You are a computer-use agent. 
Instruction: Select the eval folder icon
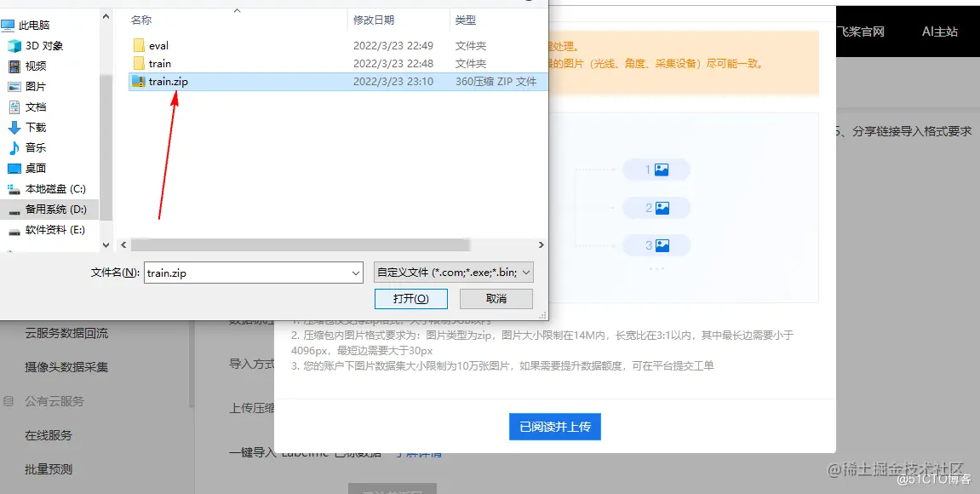click(x=139, y=46)
